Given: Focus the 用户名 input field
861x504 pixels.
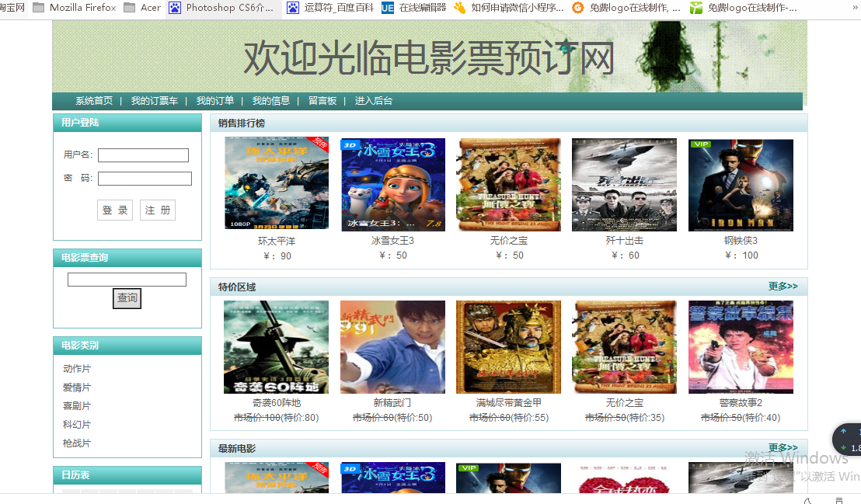Looking at the screenshot, I should [143, 155].
